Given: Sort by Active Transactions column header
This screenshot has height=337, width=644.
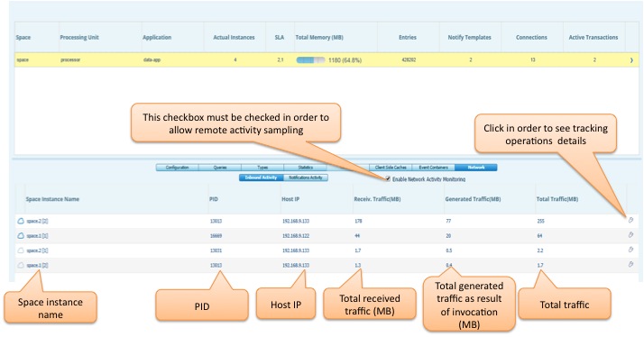Looking at the screenshot, I should (x=593, y=37).
